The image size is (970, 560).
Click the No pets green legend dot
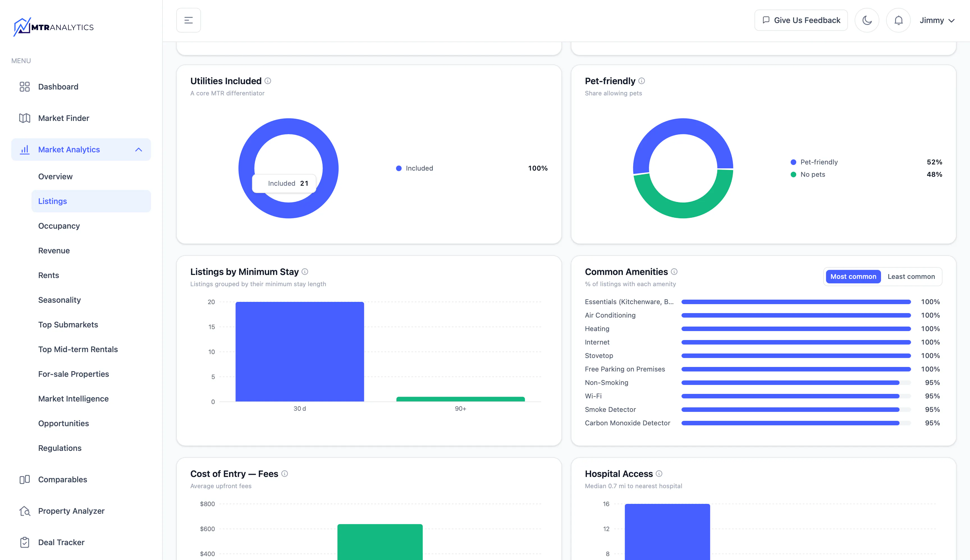[793, 175]
